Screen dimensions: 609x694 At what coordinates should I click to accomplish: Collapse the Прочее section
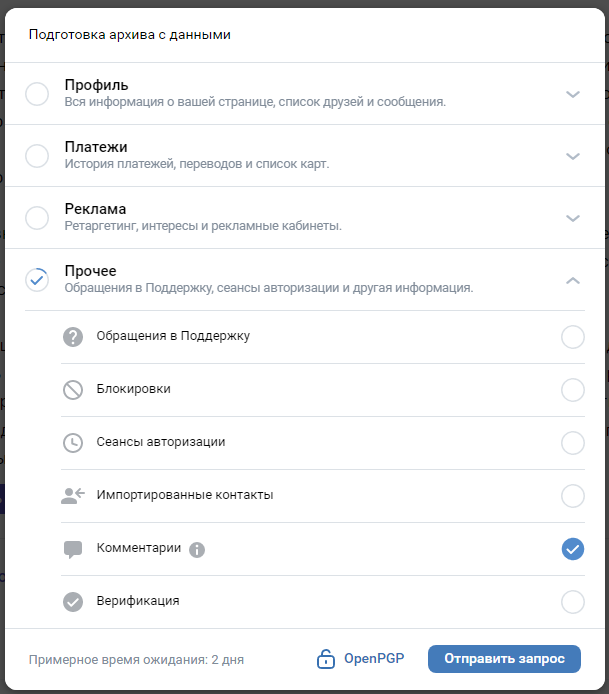tap(573, 280)
